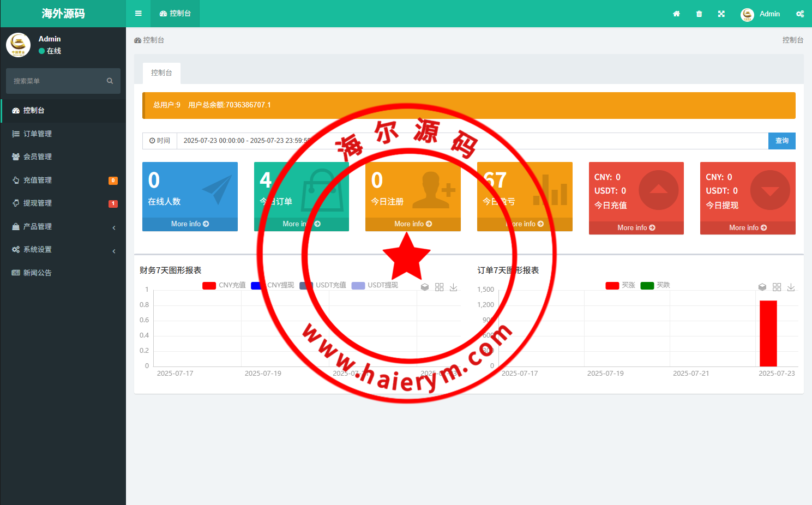Click the home icon in top bar
The image size is (812, 505).
point(676,14)
